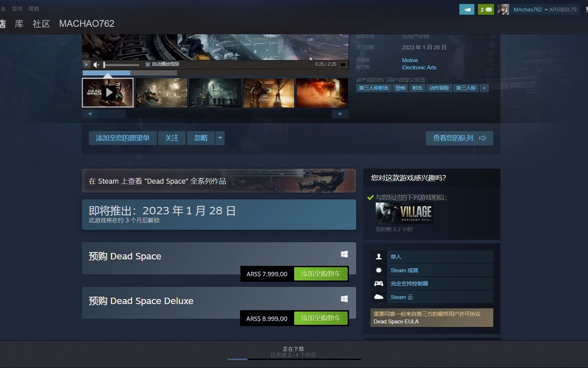
Task: Open the downloads status 正在下载
Action: (x=293, y=349)
